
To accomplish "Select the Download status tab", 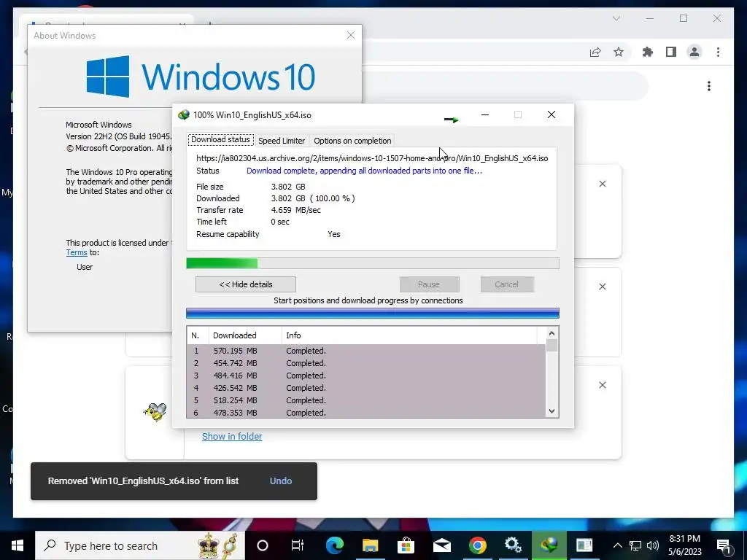I will click(220, 139).
